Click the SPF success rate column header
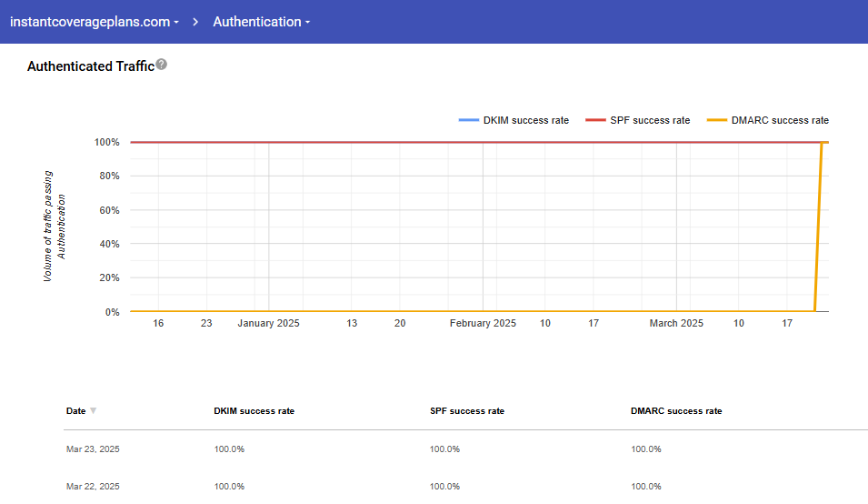This screenshot has height=504, width=868. [x=466, y=411]
